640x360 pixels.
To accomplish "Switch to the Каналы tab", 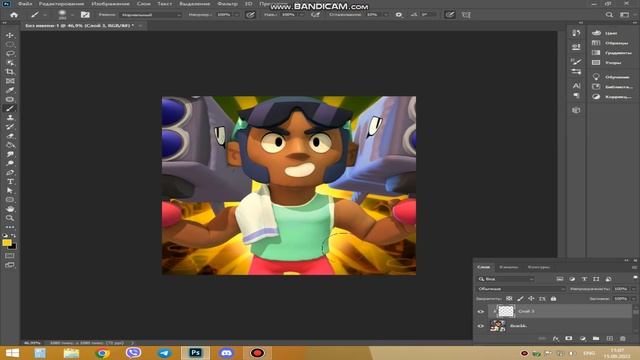I will 509,267.
